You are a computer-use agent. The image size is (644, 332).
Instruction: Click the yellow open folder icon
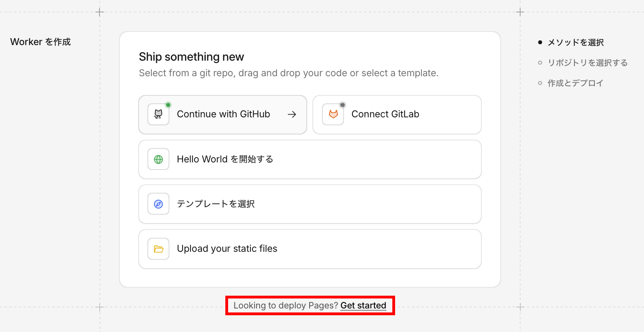(x=158, y=249)
